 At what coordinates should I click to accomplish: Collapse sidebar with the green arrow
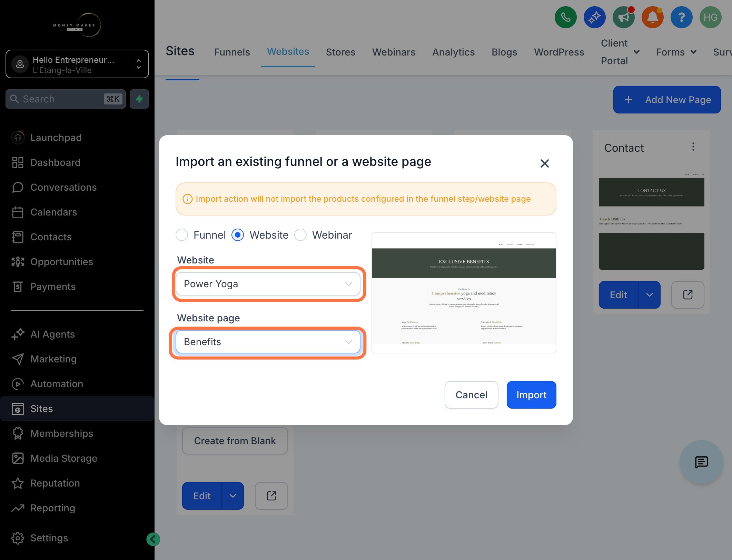click(x=153, y=539)
